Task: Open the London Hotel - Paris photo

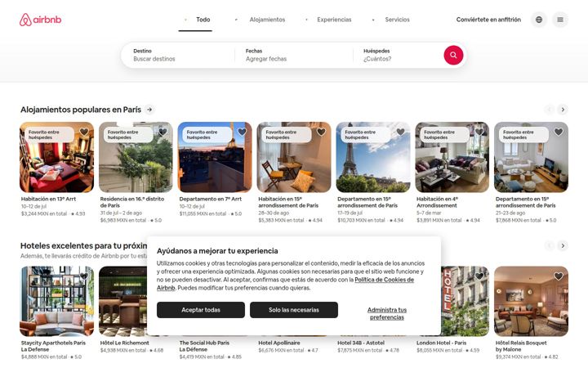Action: tap(465, 301)
